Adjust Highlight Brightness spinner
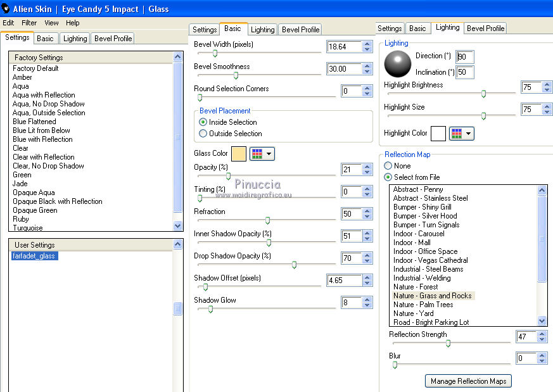Image resolution: width=553 pixels, height=392 pixels. [x=547, y=87]
